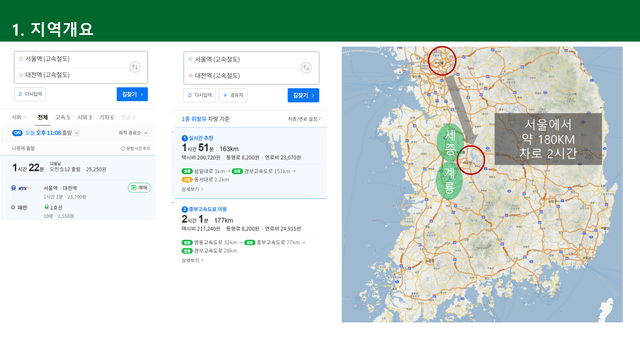Viewport: 640px width, 360px height.
Task: Click 대전역 (고속철도) field in car route panel
Action: (244, 76)
